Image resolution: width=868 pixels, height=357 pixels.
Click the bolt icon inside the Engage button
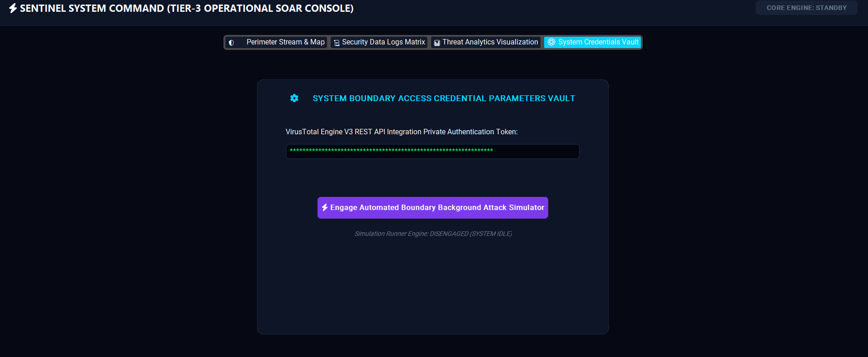[x=325, y=207]
